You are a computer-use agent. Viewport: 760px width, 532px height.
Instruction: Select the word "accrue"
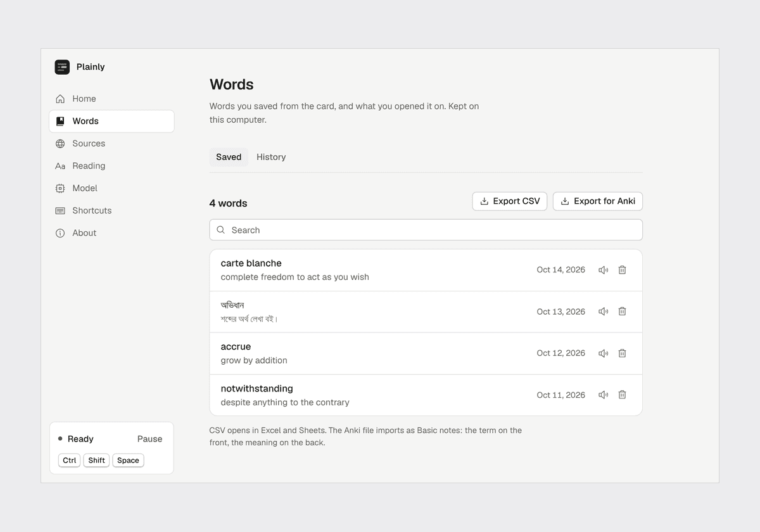[x=236, y=347]
